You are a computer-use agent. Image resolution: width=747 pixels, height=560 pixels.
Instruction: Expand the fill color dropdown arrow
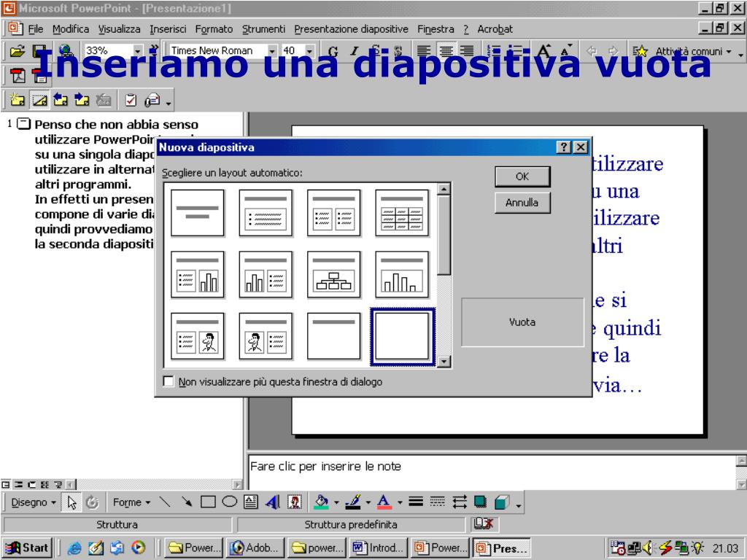(x=336, y=502)
